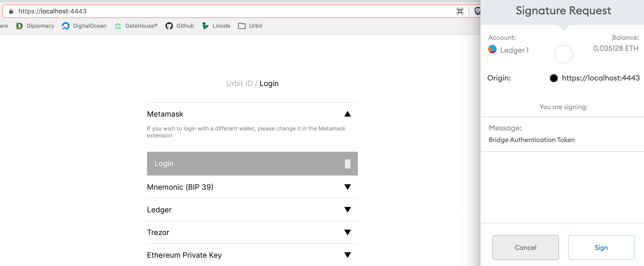Expand the Ledger login option

(x=347, y=210)
